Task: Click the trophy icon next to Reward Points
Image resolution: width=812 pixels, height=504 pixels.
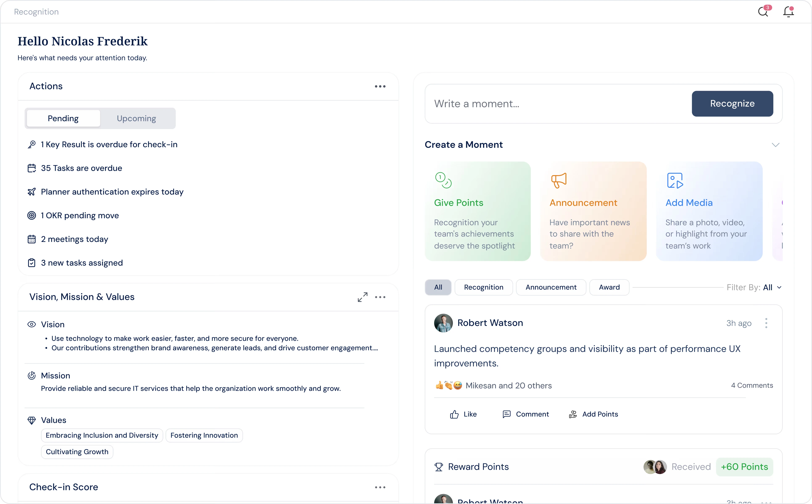Action: [x=439, y=467]
